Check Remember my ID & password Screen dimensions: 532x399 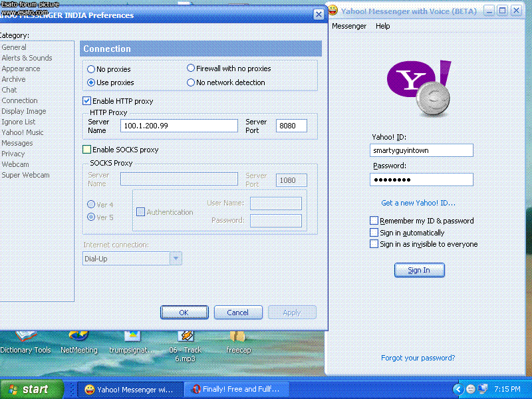click(x=374, y=221)
